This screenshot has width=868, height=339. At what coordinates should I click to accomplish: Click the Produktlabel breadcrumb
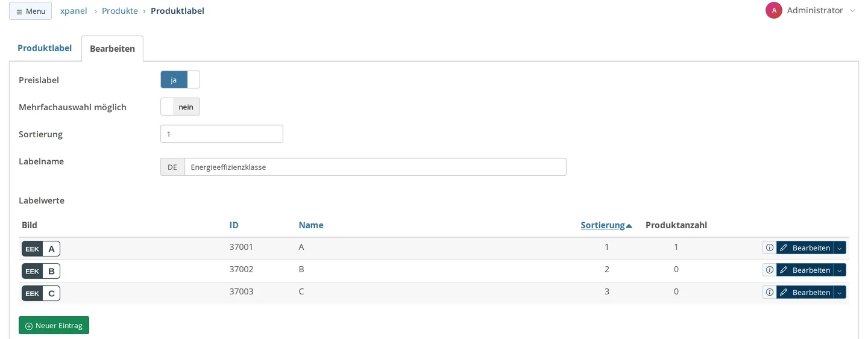177,11
